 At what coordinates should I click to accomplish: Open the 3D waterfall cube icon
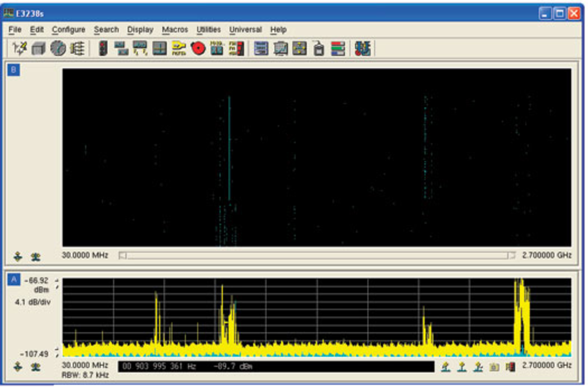[38, 48]
